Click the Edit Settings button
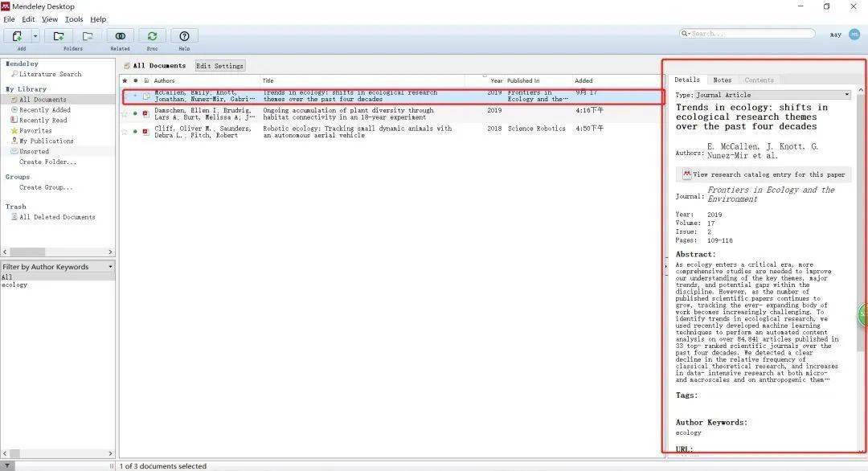Image resolution: width=868 pixels, height=471 pixels. pyautogui.click(x=219, y=66)
